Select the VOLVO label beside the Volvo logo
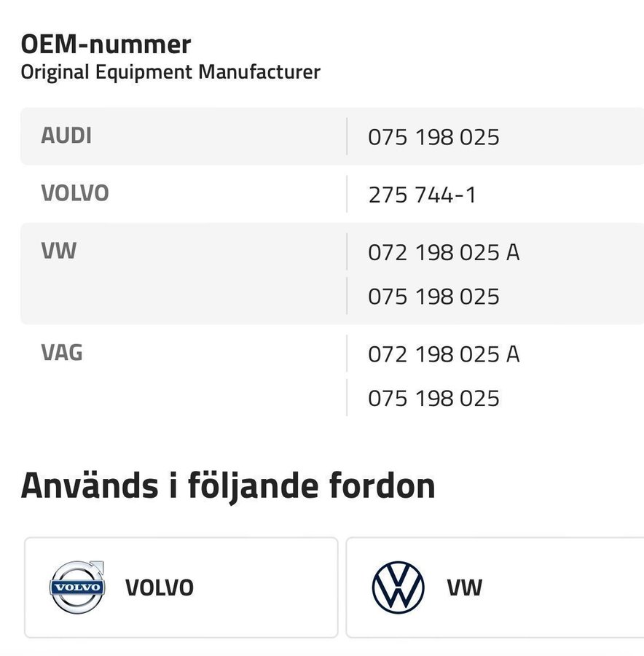The image size is (644, 656). (160, 587)
